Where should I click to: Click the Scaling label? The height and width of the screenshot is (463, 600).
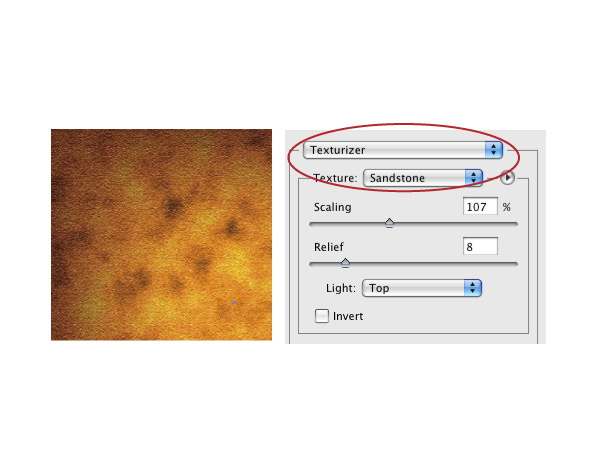tap(333, 207)
